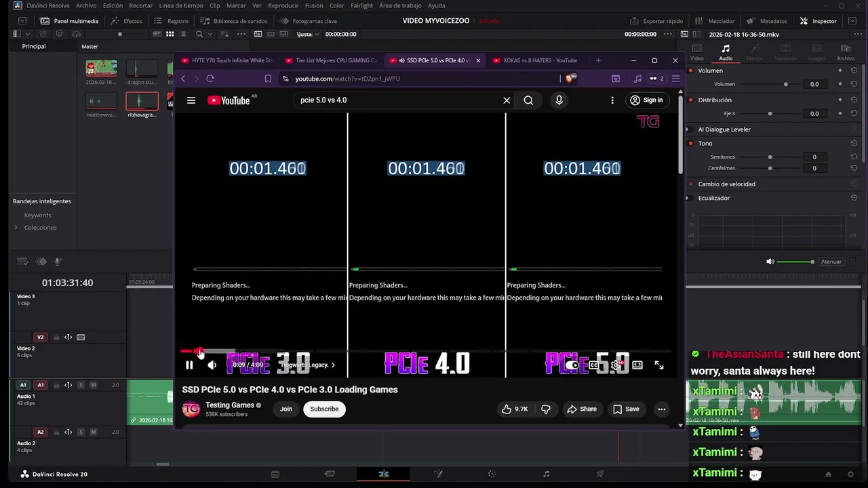This screenshot has width=868, height=488.
Task: Open the Fusion menu
Action: click(x=314, y=5)
